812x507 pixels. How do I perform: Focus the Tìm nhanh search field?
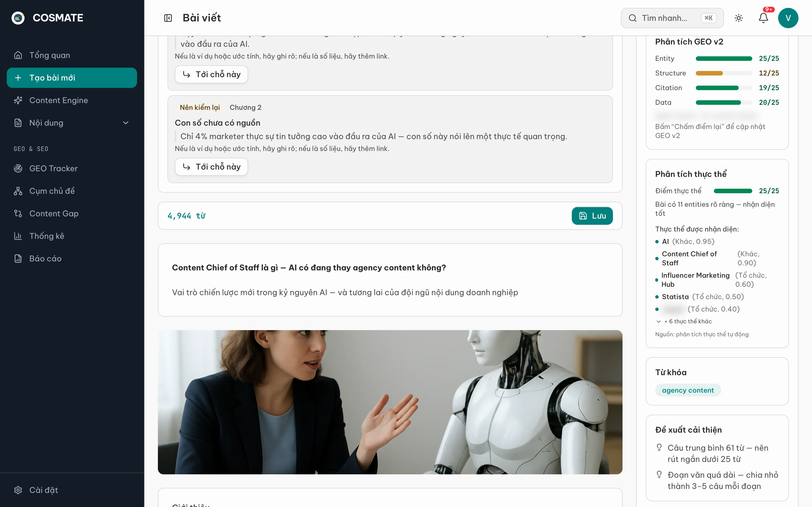coord(672,18)
